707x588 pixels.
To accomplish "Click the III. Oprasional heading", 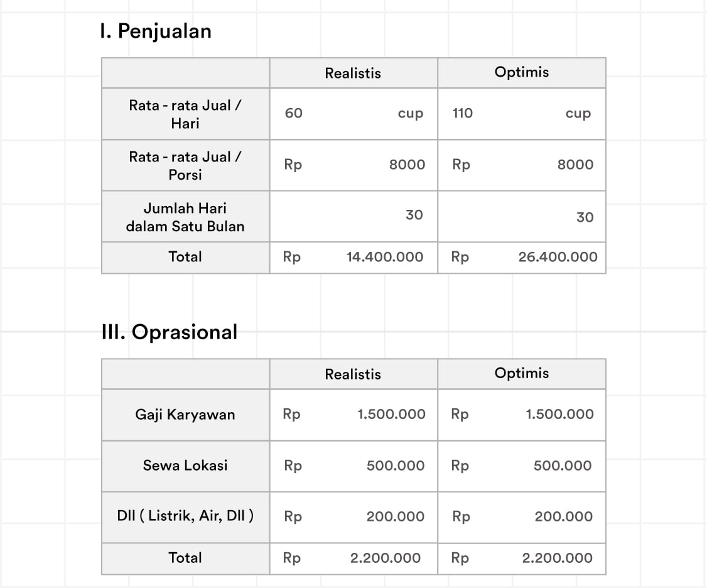I will click(x=169, y=331).
